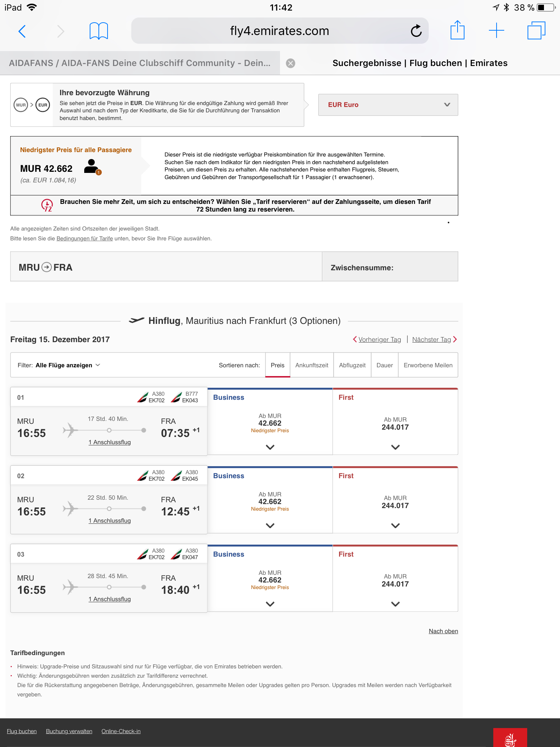Click Nach oben link
Image resolution: width=560 pixels, height=747 pixels.
tap(443, 631)
